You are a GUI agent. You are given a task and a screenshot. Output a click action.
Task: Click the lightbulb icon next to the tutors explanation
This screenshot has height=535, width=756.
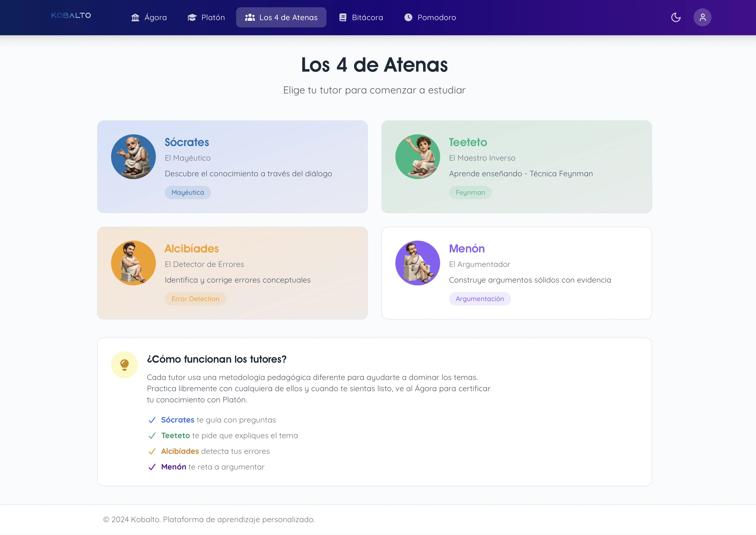click(x=125, y=364)
